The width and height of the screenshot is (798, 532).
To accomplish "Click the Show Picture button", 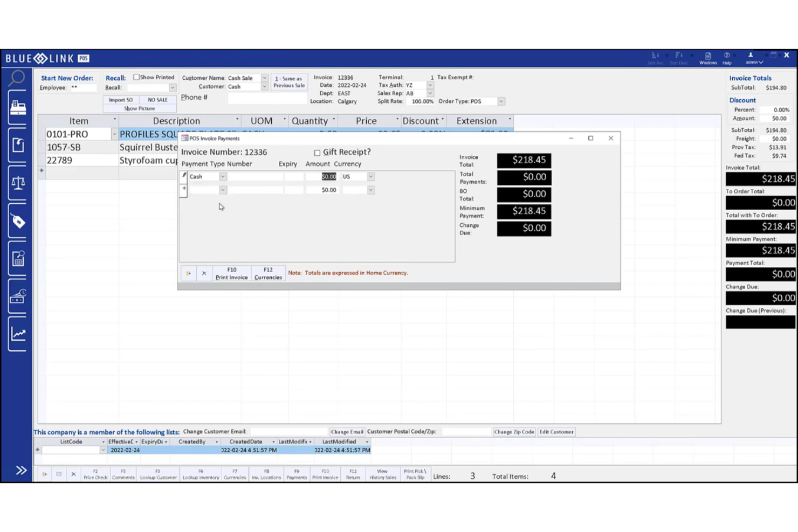I will pyautogui.click(x=140, y=108).
